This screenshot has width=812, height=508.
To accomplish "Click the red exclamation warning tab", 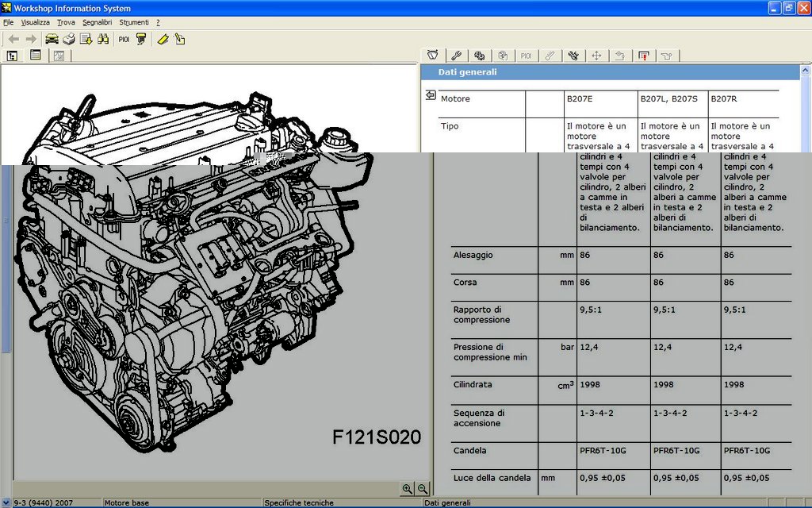I will [x=644, y=56].
